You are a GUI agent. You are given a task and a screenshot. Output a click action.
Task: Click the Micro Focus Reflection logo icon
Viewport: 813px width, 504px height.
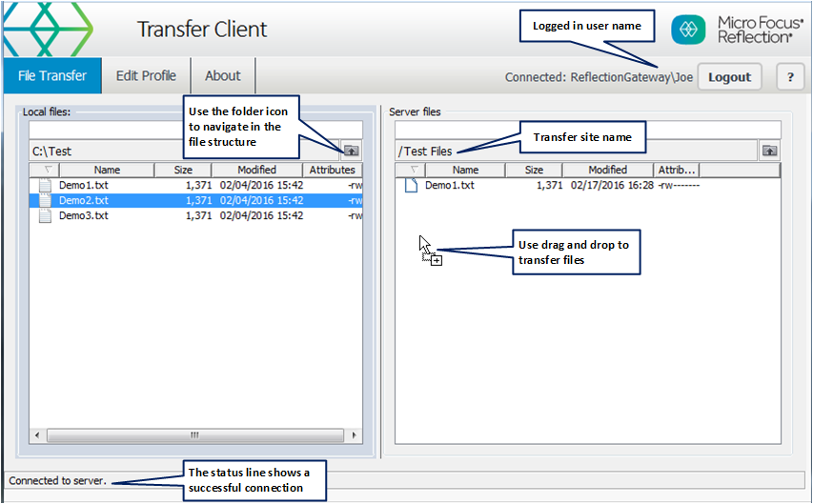pos(688,29)
